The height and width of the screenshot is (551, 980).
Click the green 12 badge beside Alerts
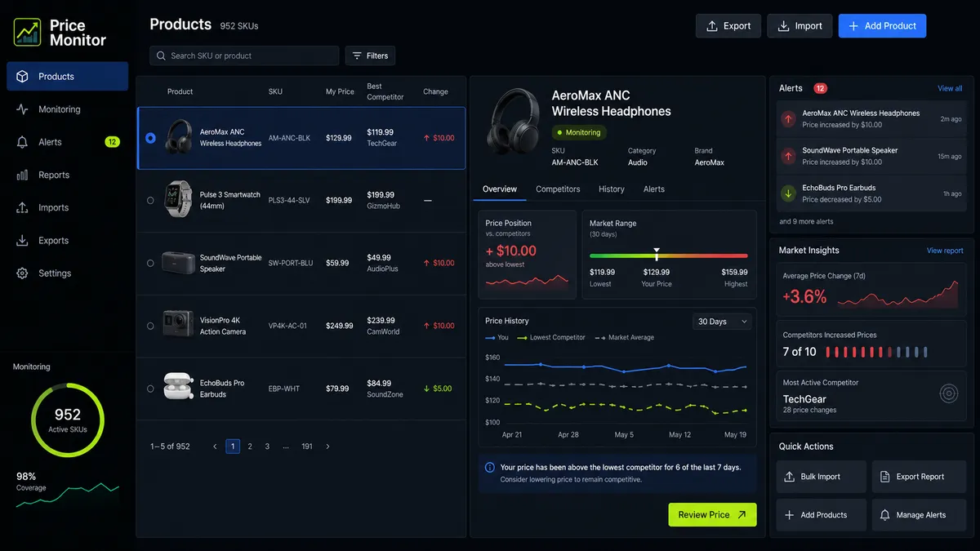click(x=112, y=142)
